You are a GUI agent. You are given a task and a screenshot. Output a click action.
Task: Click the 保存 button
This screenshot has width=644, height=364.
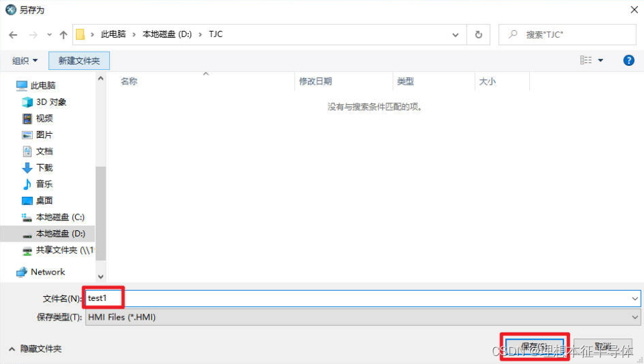click(x=535, y=347)
